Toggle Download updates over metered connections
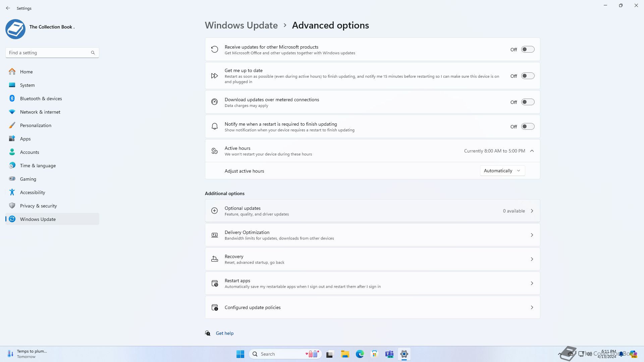Screen dimensions: 644x362 528,102
